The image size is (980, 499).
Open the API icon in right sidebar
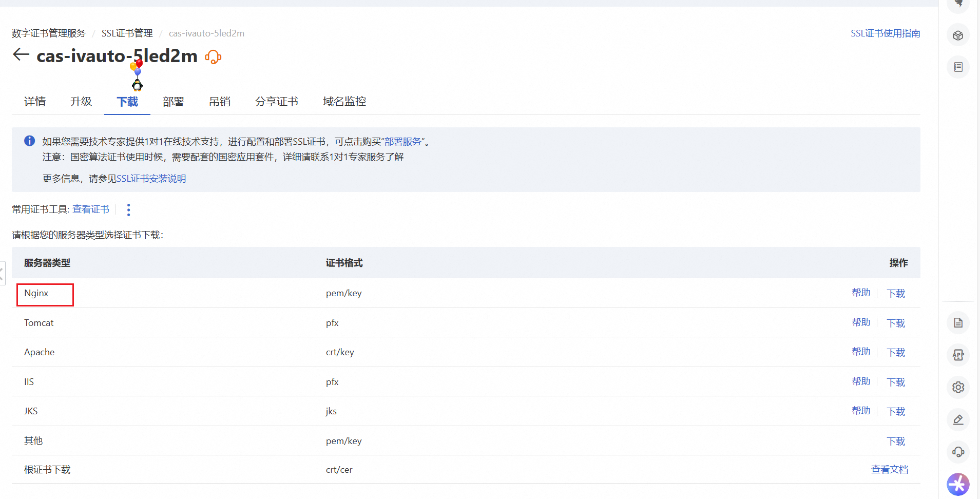click(958, 355)
